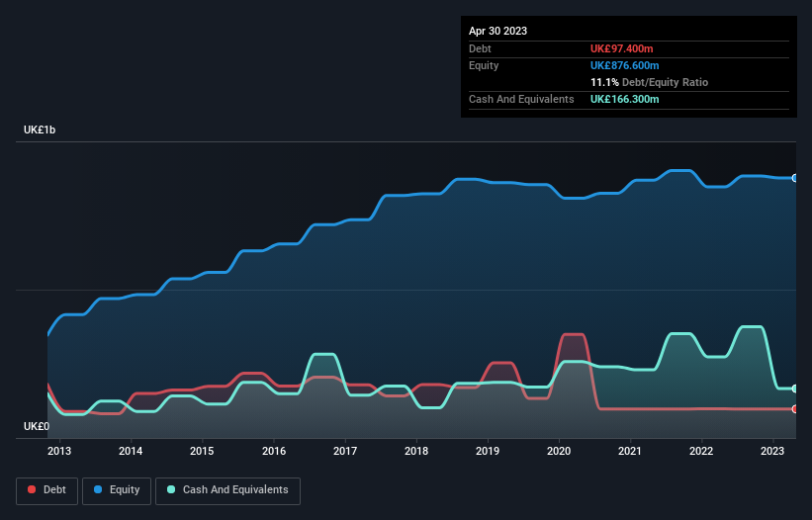Click the 2018 x-axis label
The image size is (812, 520).
[x=416, y=451]
